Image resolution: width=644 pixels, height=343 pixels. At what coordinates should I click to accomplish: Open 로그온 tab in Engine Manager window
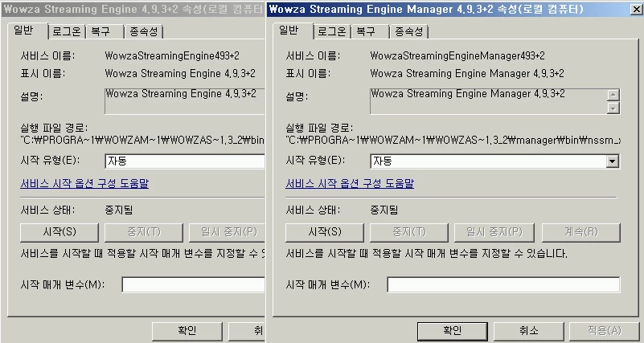coord(332,31)
